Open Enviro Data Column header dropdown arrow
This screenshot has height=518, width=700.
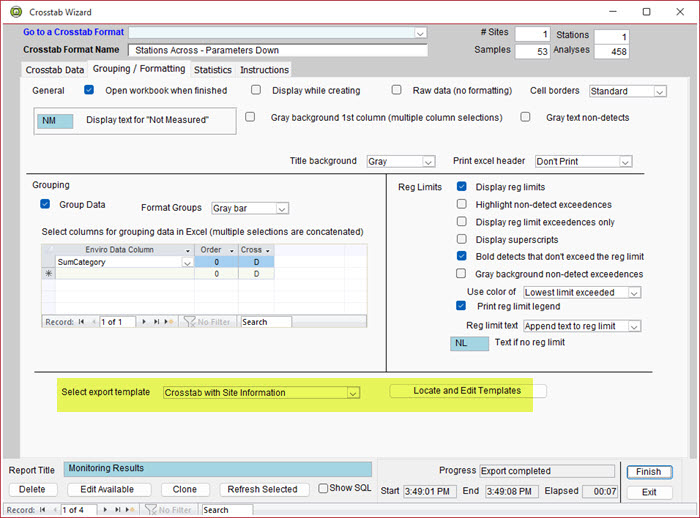click(x=188, y=251)
